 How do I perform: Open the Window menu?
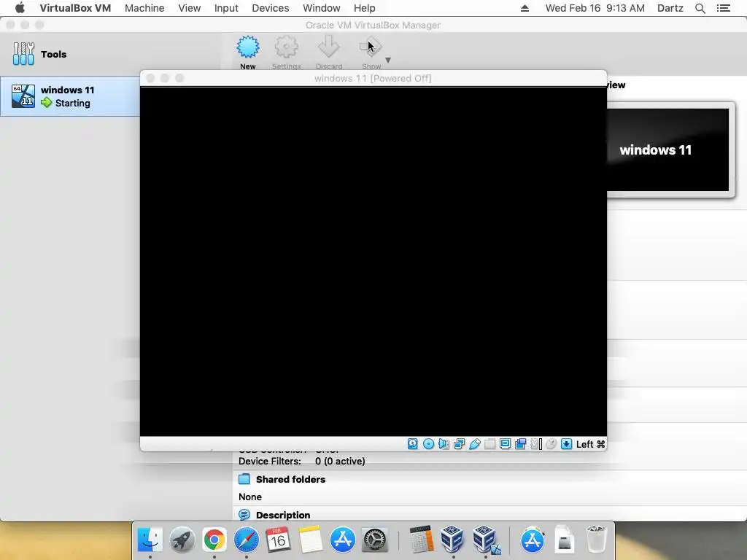[x=322, y=8]
